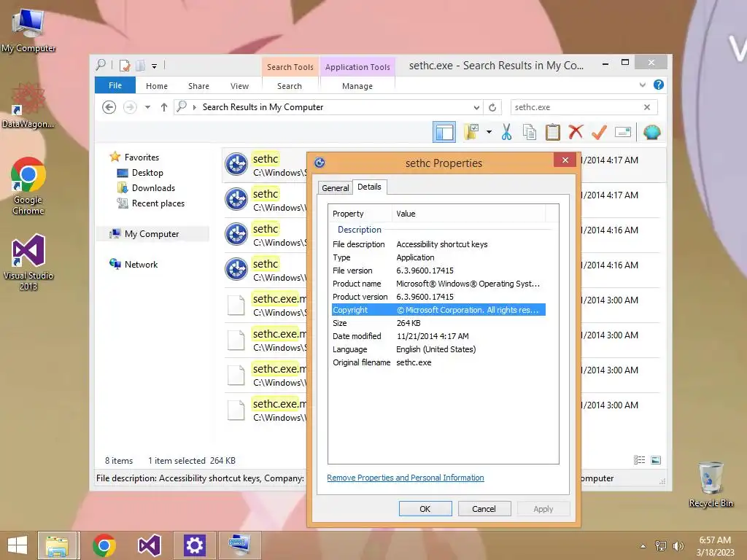The width and height of the screenshot is (747, 560).
Task: Select the first sethc search result
Action: tap(265, 166)
